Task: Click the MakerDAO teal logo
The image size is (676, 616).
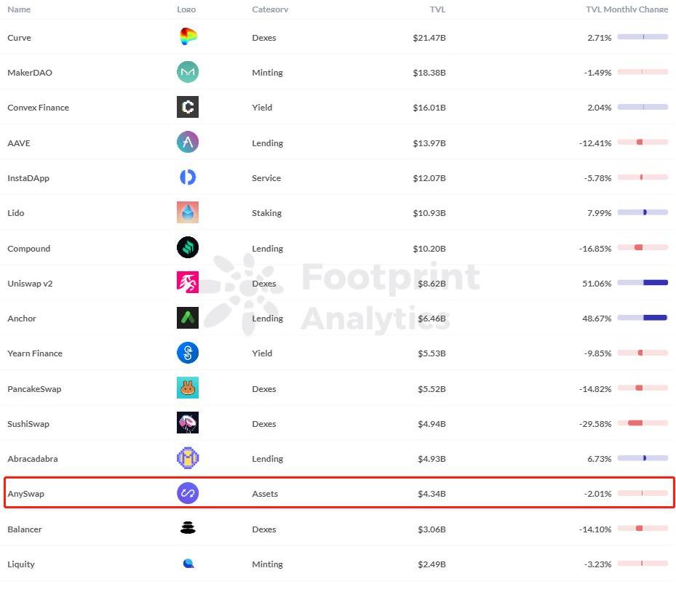Action: [188, 72]
